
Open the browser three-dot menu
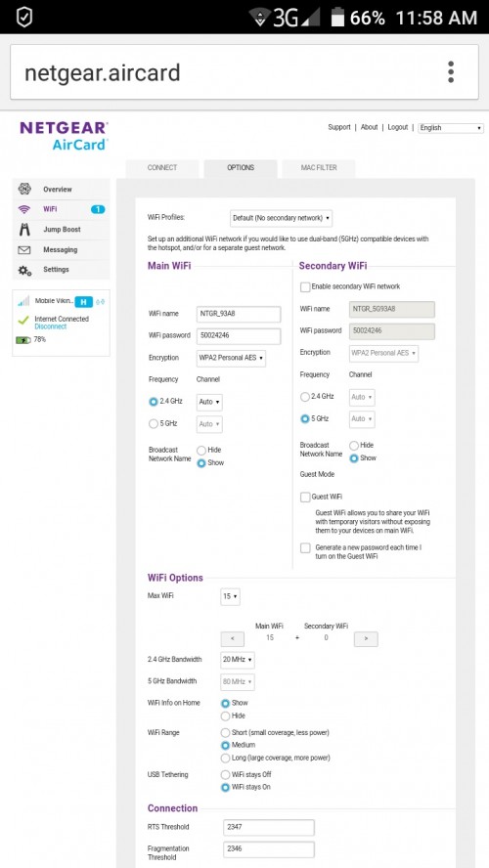(451, 72)
